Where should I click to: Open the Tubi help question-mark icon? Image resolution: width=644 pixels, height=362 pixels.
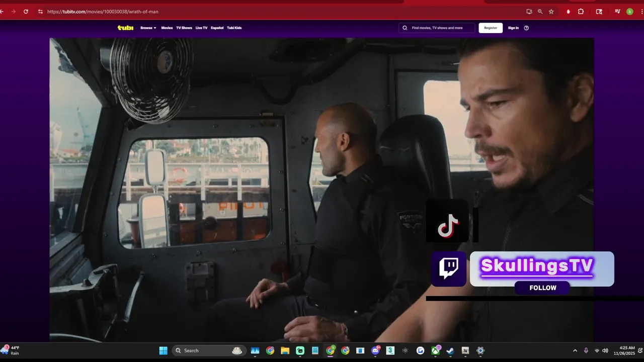click(x=526, y=28)
